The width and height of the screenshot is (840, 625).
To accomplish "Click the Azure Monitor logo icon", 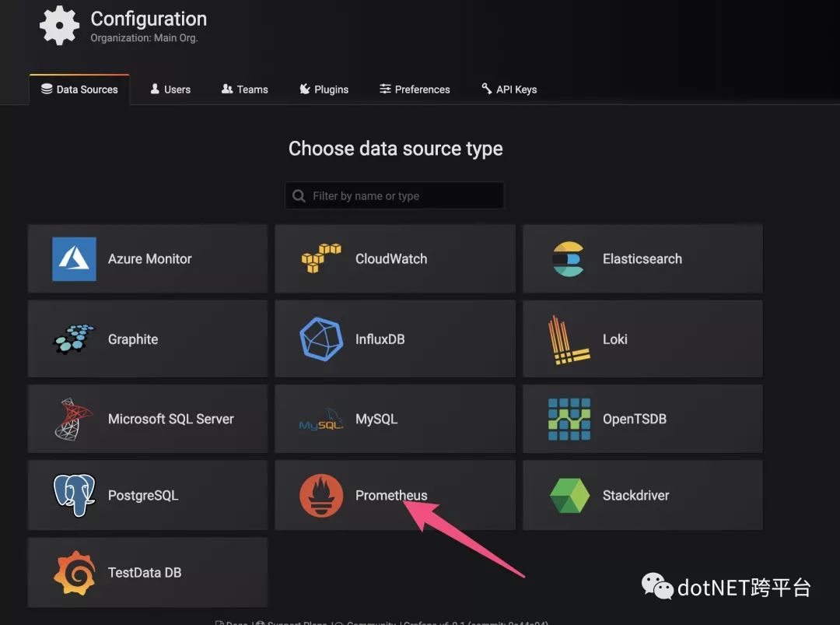I will point(74,259).
